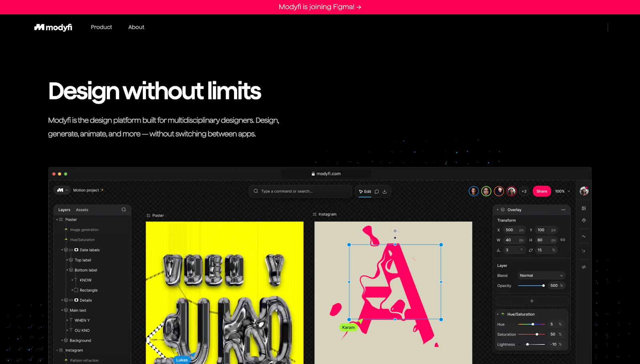The image size is (640, 364).
Task: Click the code embed icon in right sidebar
Action: (x=584, y=267)
